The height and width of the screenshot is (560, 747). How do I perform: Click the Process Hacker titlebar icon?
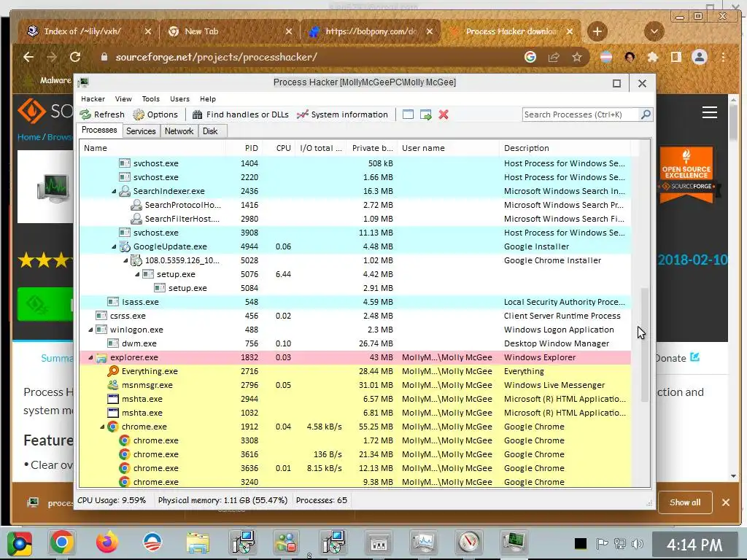coord(83,82)
